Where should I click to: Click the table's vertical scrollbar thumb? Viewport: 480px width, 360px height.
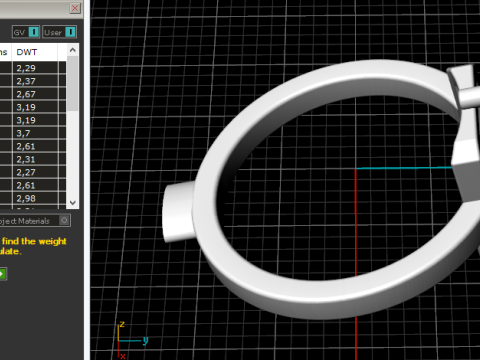pos(72,83)
